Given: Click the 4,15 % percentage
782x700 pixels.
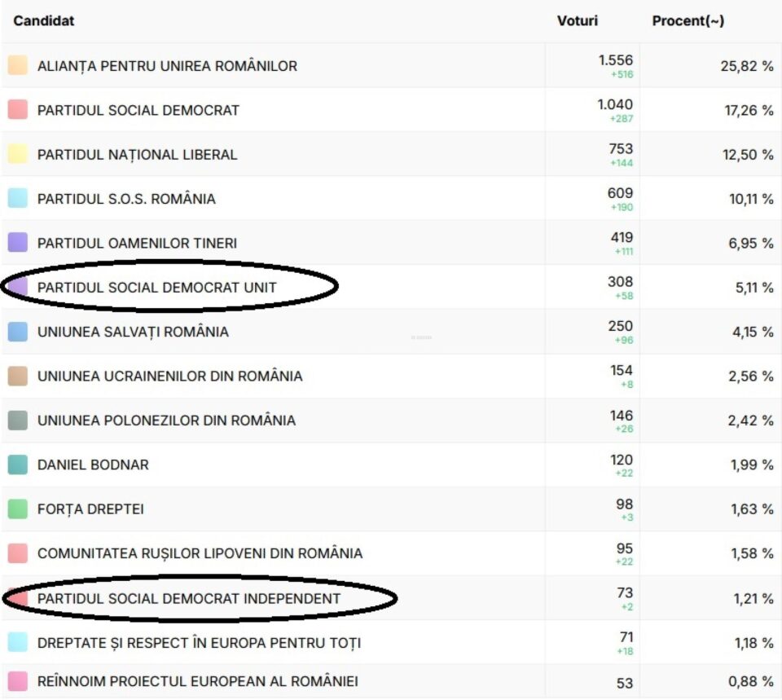Looking at the screenshot, I should (x=753, y=332).
